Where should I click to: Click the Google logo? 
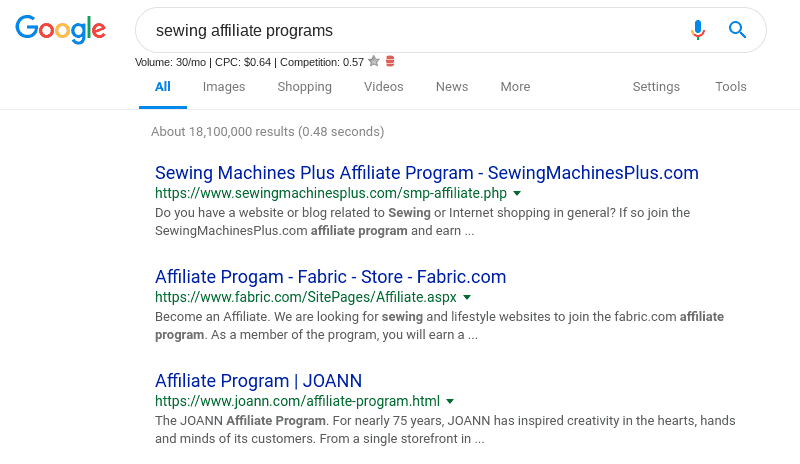pos(60,30)
